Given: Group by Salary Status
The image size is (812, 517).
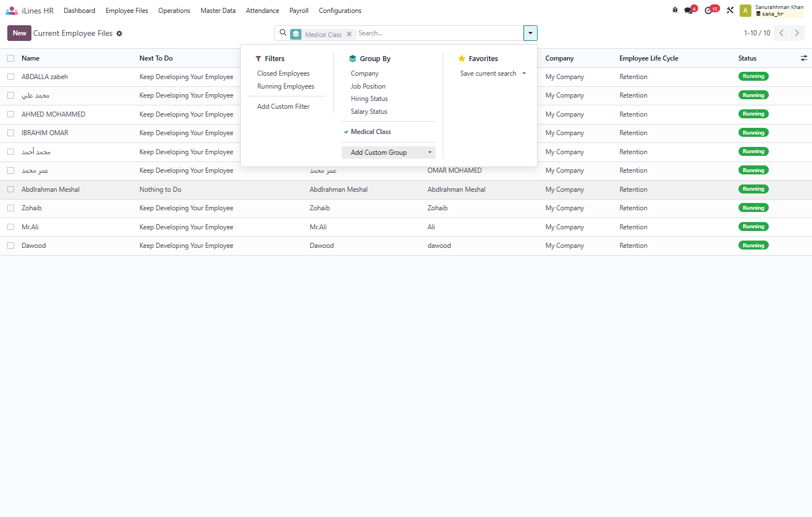Looking at the screenshot, I should [x=369, y=112].
